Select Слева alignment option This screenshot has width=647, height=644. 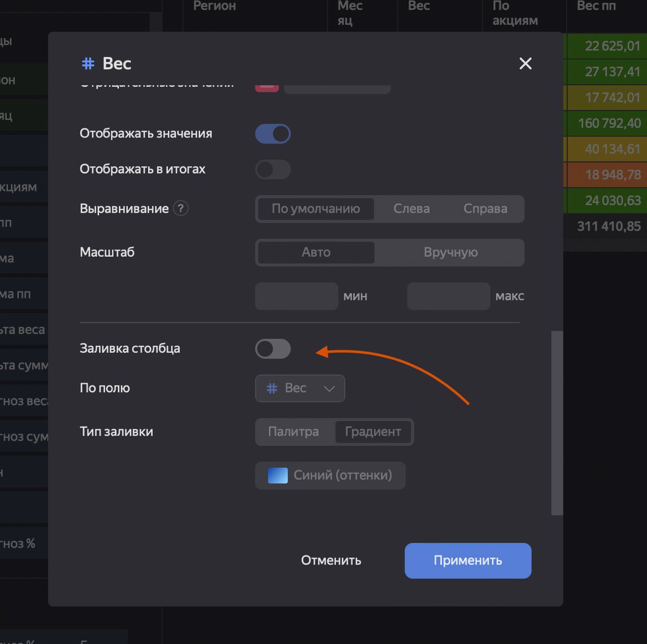pos(411,209)
